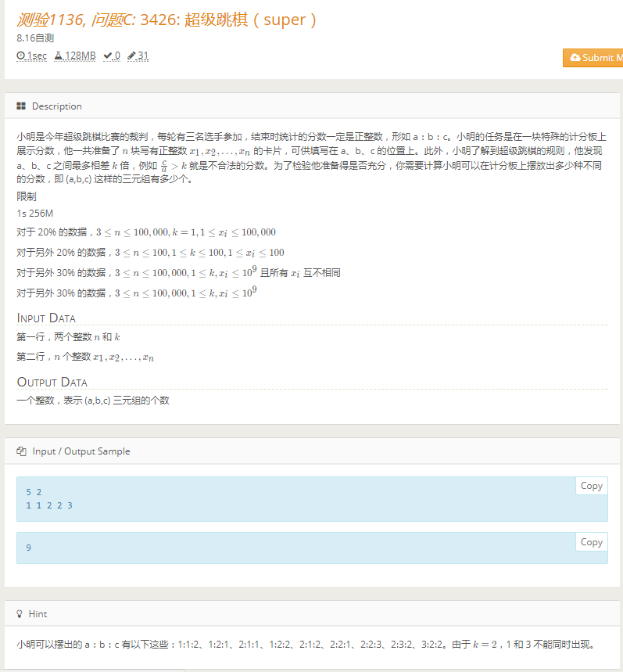Click the Description grid icon

pos(21,106)
